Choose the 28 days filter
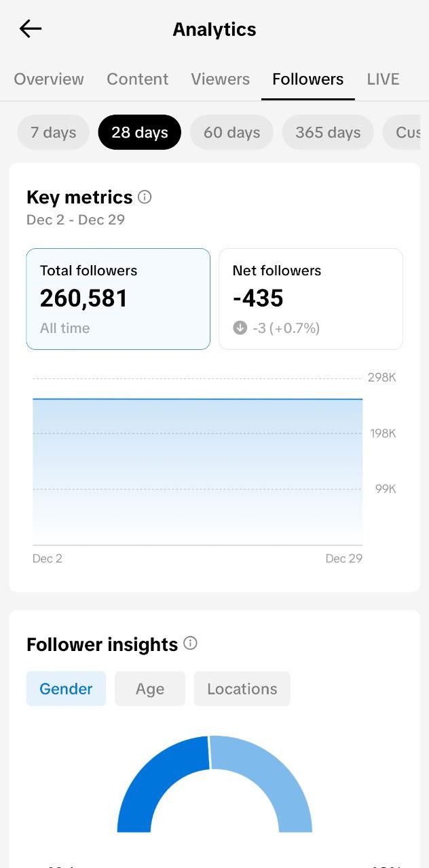 140,132
